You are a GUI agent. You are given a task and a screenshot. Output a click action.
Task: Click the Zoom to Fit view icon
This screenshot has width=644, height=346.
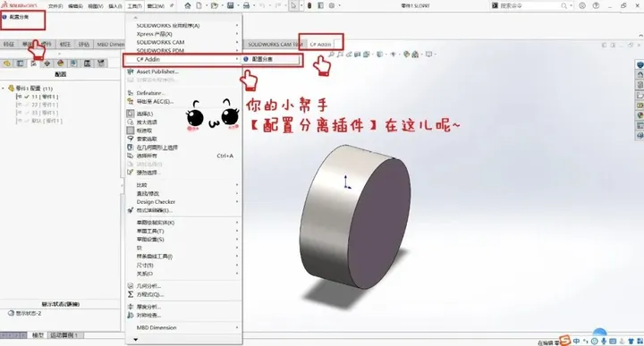pyautogui.click(x=332, y=55)
